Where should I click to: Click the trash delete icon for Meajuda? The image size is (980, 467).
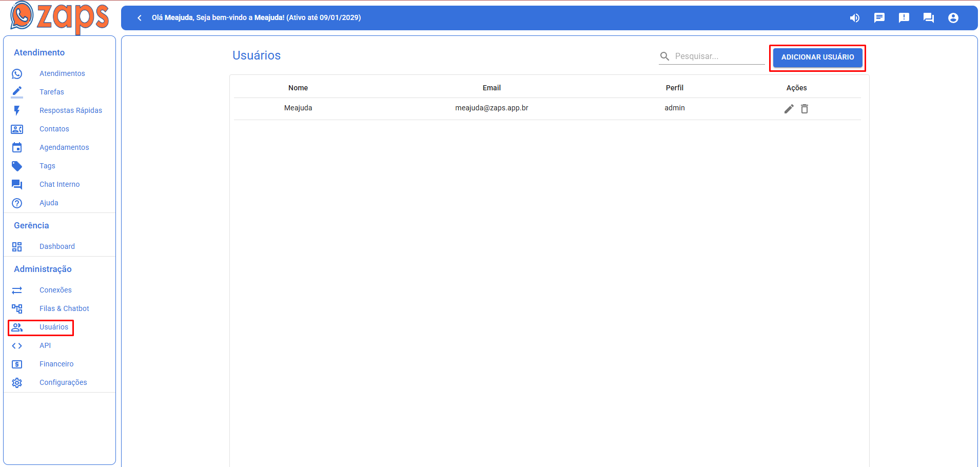(x=805, y=109)
